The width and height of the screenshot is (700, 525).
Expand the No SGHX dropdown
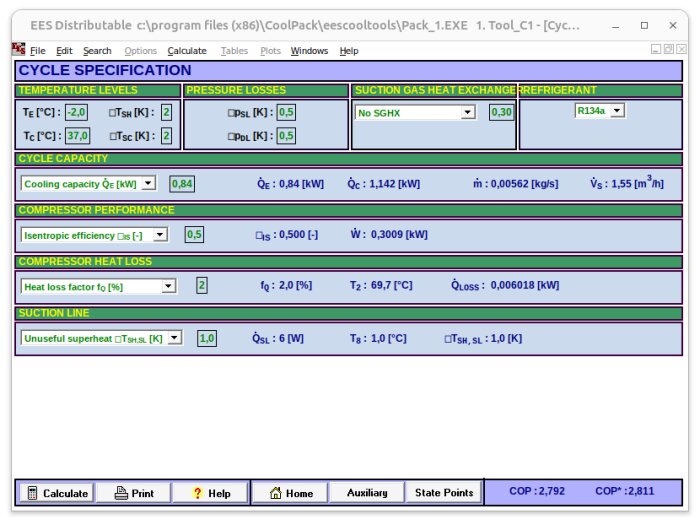click(x=467, y=112)
